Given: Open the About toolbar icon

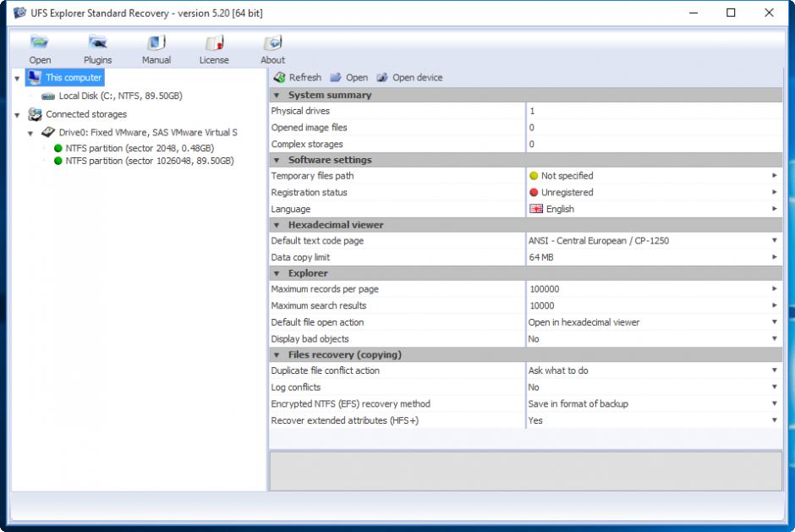Looking at the screenshot, I should 273,42.
